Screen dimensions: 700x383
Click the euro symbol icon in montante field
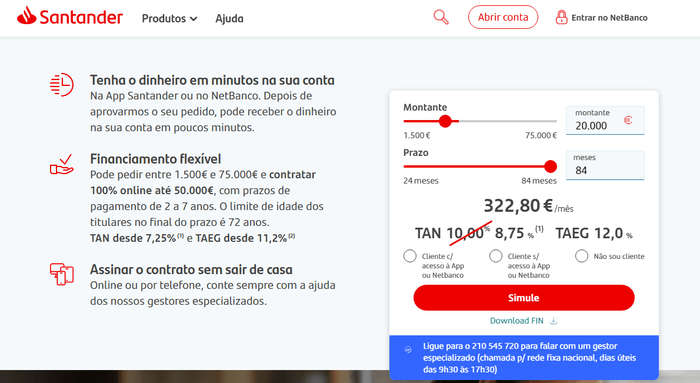pyautogui.click(x=628, y=120)
